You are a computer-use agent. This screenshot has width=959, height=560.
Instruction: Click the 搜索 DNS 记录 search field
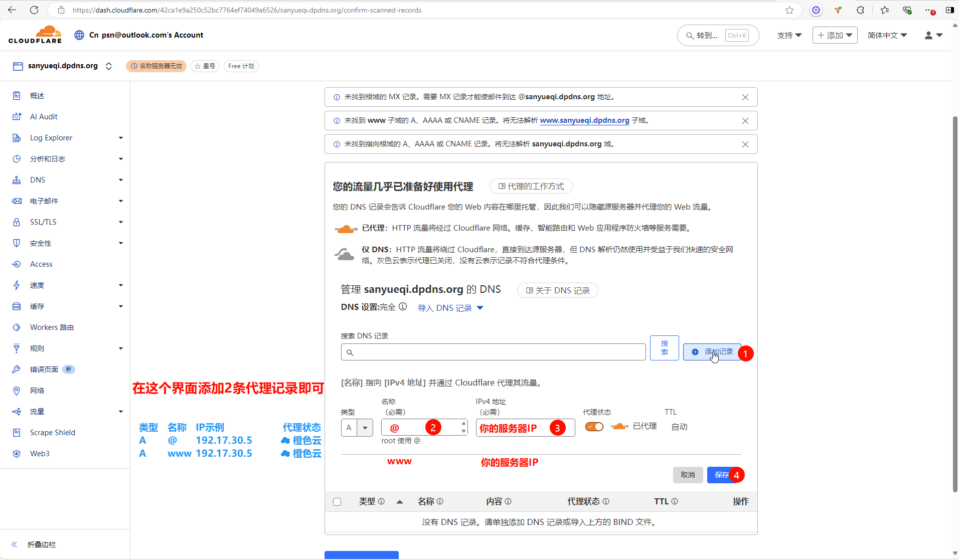(493, 352)
